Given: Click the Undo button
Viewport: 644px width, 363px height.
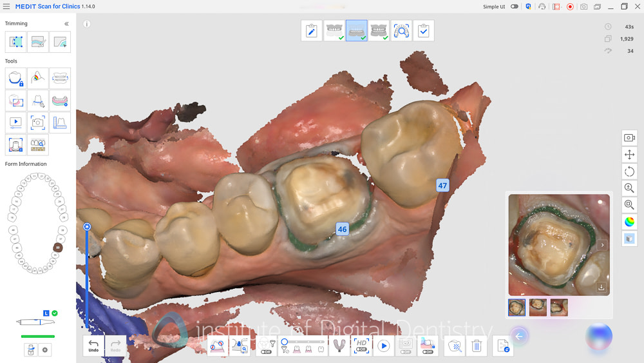Looking at the screenshot, I should coord(93,346).
